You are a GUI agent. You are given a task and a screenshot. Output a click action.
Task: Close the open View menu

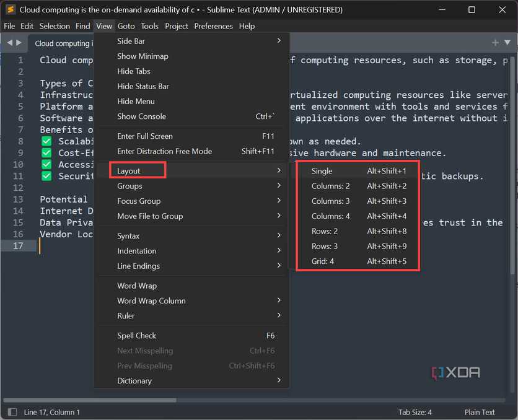click(x=104, y=26)
